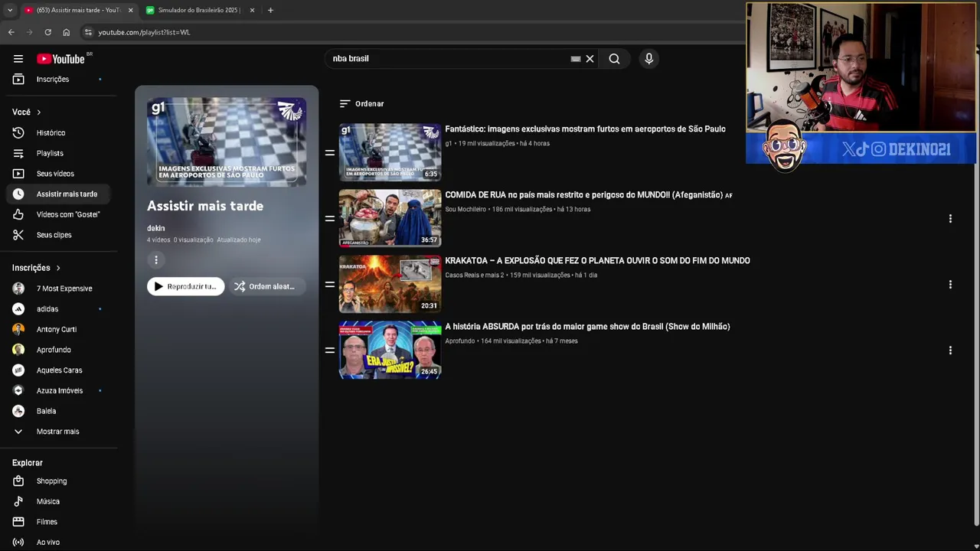This screenshot has height=551, width=980.
Task: Click the playlist cover thumbnail
Action: 227,142
